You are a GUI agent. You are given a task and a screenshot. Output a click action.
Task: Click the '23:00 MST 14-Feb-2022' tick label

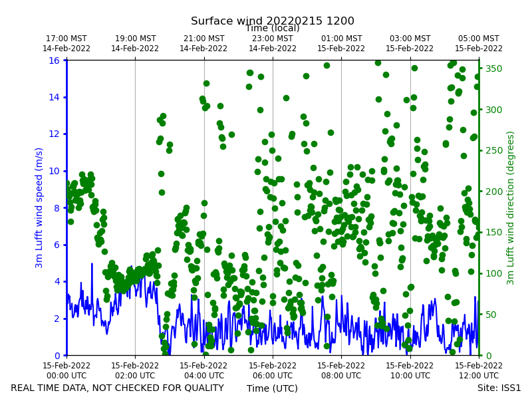pyautogui.click(x=273, y=43)
